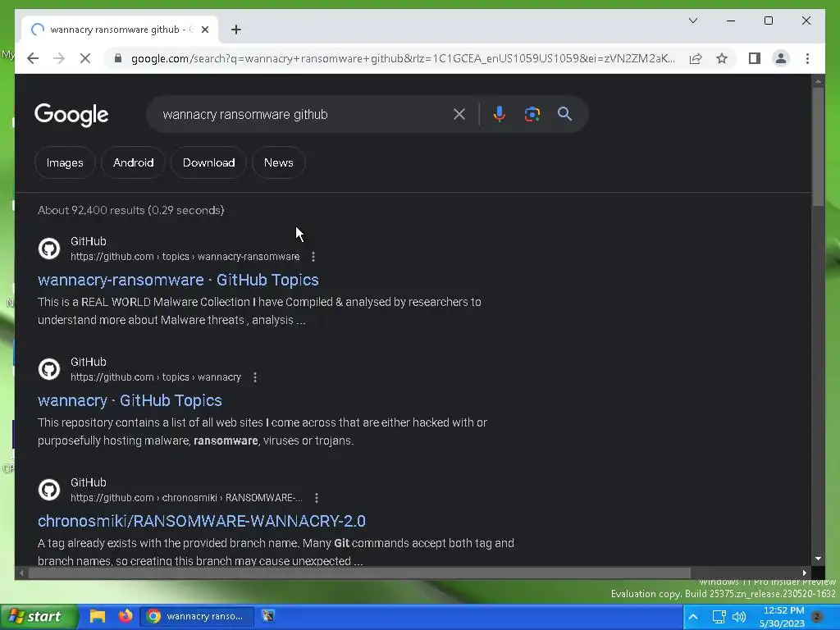840x630 pixels.
Task: Open chronosmiki/RANSOMWARE-WANNACRY-2.0 result
Action: tap(202, 521)
